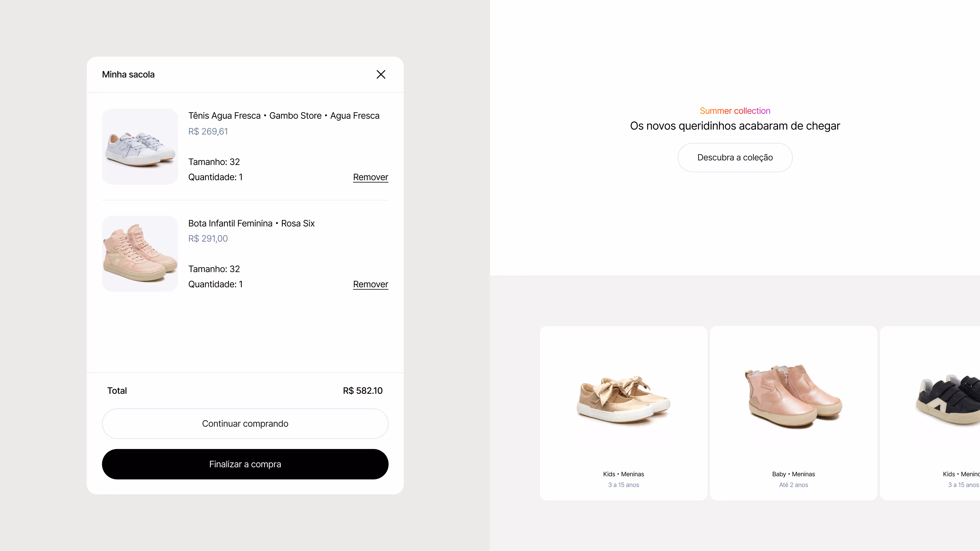Remove the Bota Infantil Feminina item
This screenshot has width=980, height=551.
tap(371, 284)
